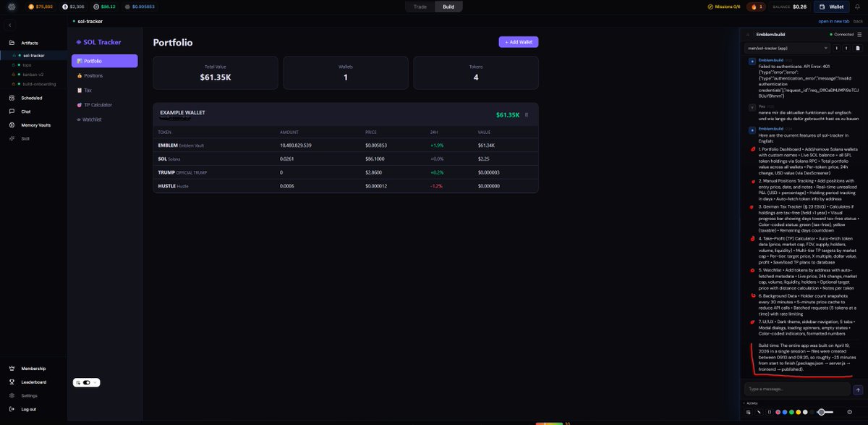Select the build-onboarding artifact
Image resolution: width=868 pixels, height=425 pixels.
tap(38, 83)
